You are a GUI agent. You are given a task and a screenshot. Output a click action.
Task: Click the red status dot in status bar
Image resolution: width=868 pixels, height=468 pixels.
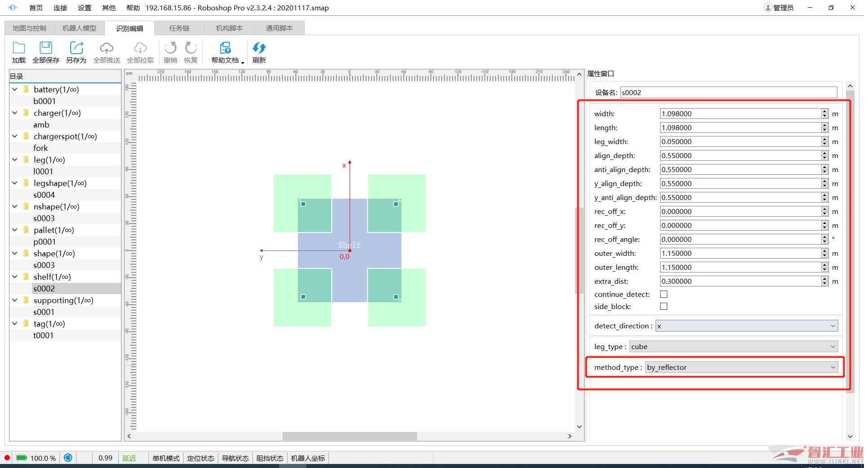(x=7, y=458)
